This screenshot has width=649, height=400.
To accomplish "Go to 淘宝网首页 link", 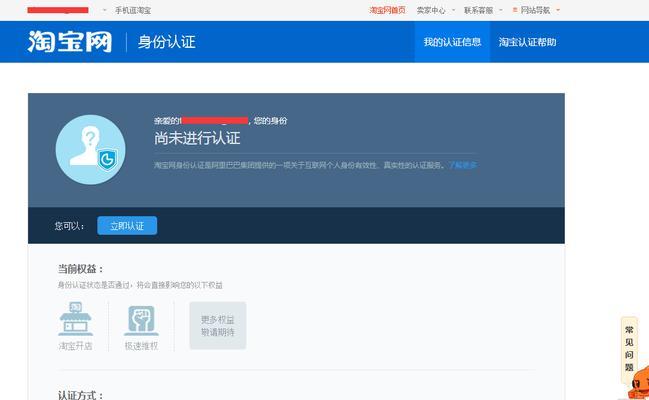I will 387,10.
